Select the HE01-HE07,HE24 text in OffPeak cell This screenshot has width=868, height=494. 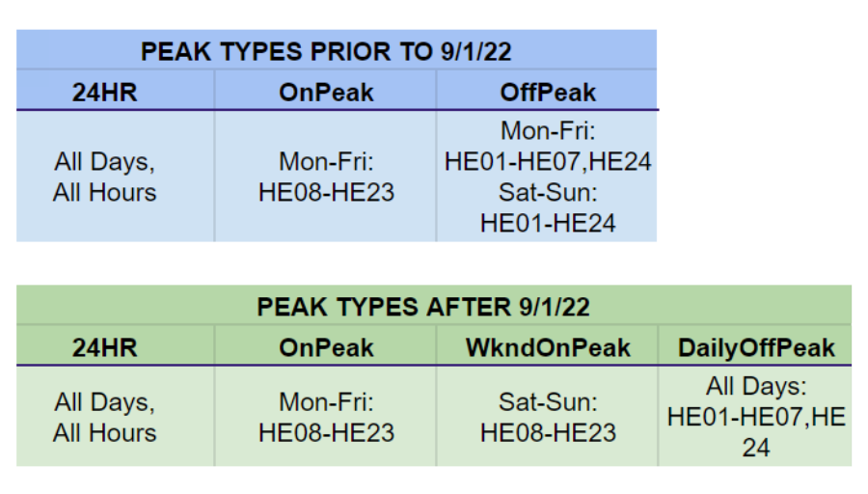548,162
